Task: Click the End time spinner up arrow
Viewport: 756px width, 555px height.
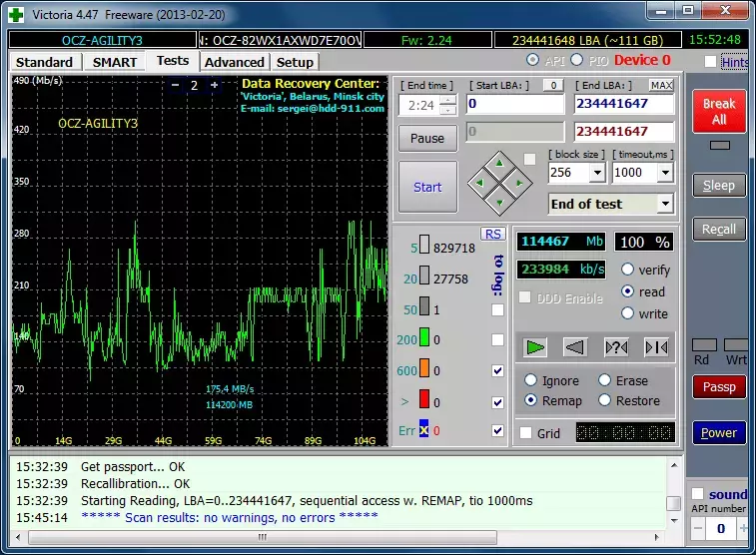Action: (x=448, y=100)
